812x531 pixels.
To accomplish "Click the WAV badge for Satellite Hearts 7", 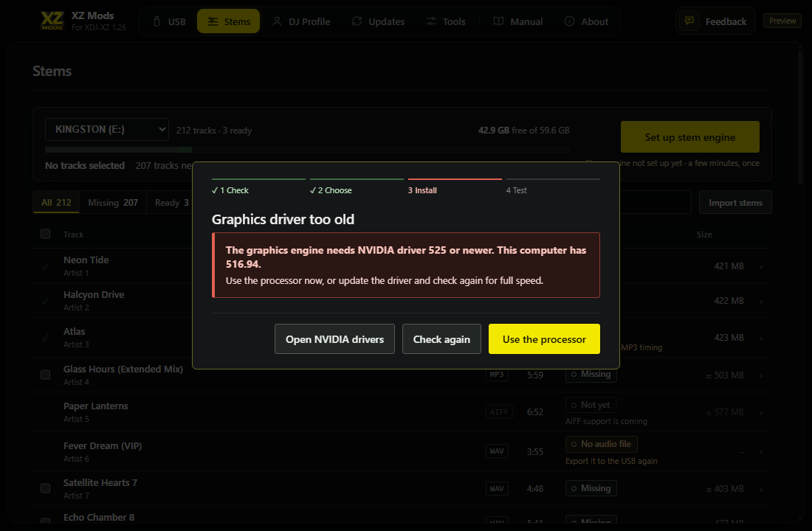I will point(497,488).
